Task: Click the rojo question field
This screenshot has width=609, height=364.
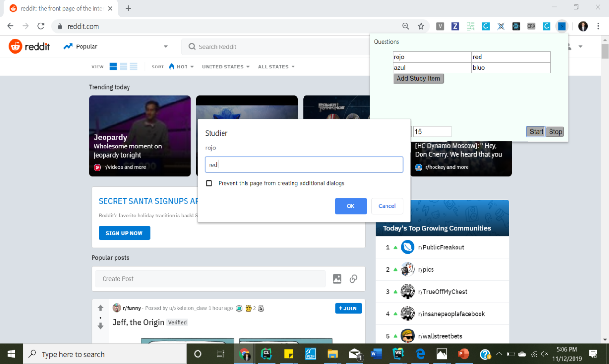Action: (x=432, y=57)
